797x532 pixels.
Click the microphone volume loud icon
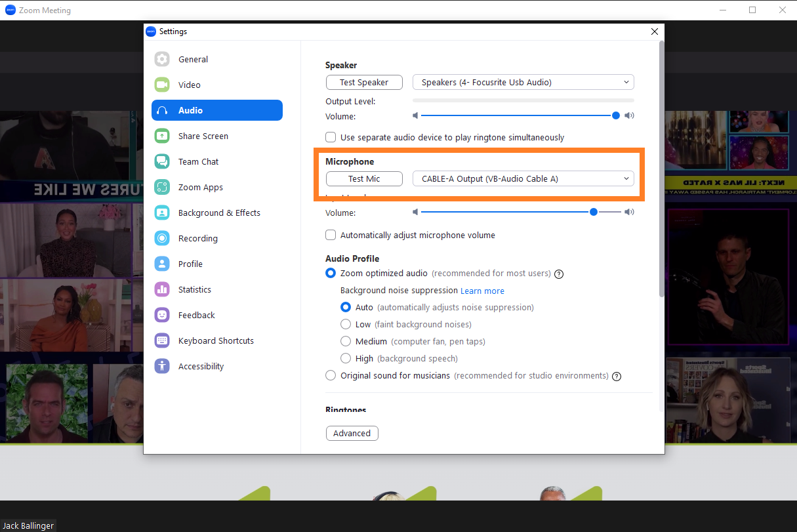pos(629,212)
